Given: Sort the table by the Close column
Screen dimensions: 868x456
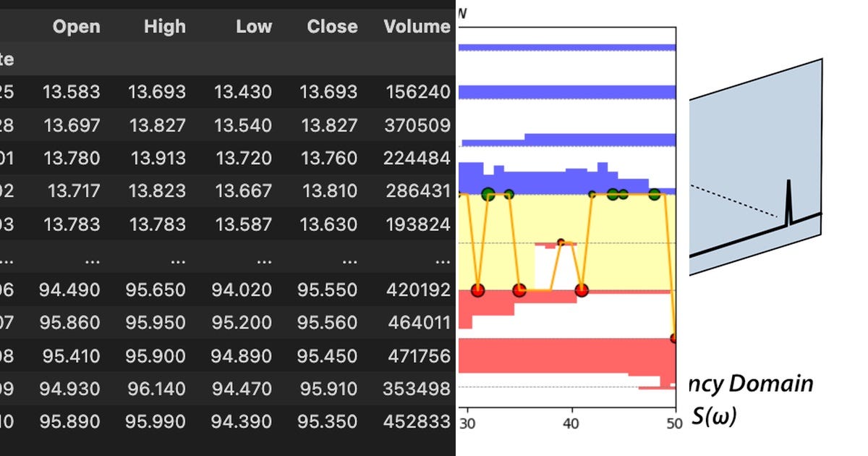Looking at the screenshot, I should (332, 27).
